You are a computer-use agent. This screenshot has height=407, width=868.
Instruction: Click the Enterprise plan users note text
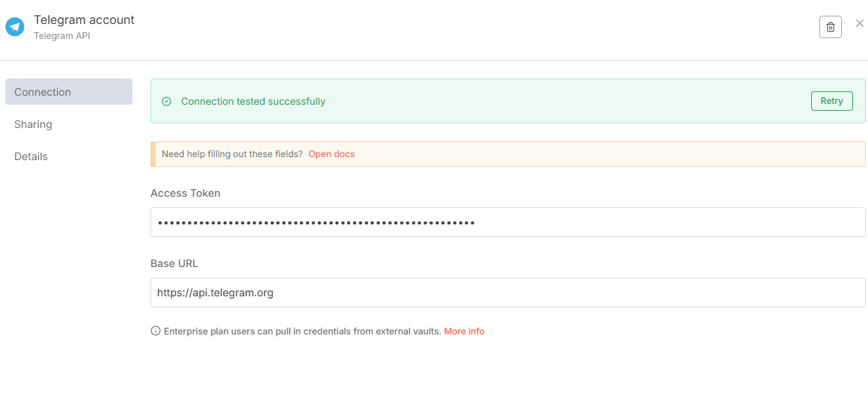[302, 331]
